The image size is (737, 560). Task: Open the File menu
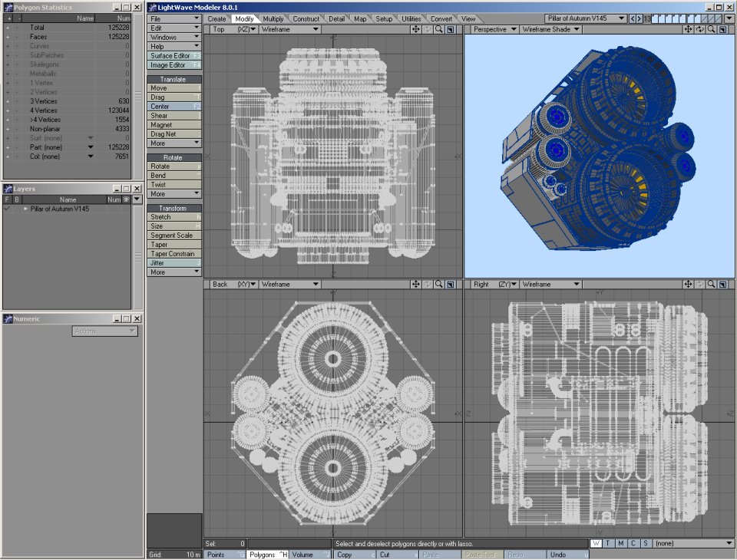coord(174,18)
